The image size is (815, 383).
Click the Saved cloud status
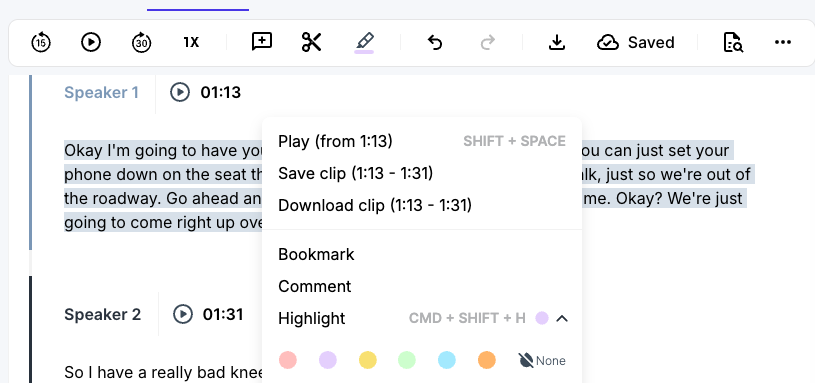636,42
